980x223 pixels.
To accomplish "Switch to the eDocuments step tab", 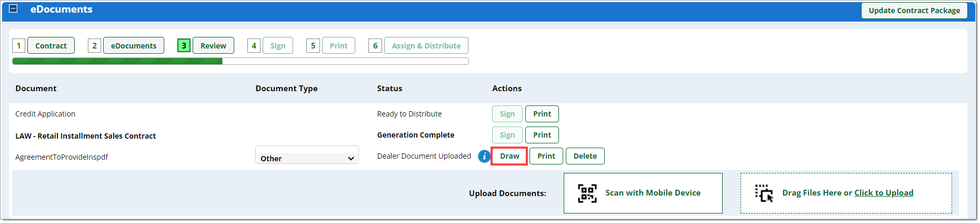I will tap(134, 45).
